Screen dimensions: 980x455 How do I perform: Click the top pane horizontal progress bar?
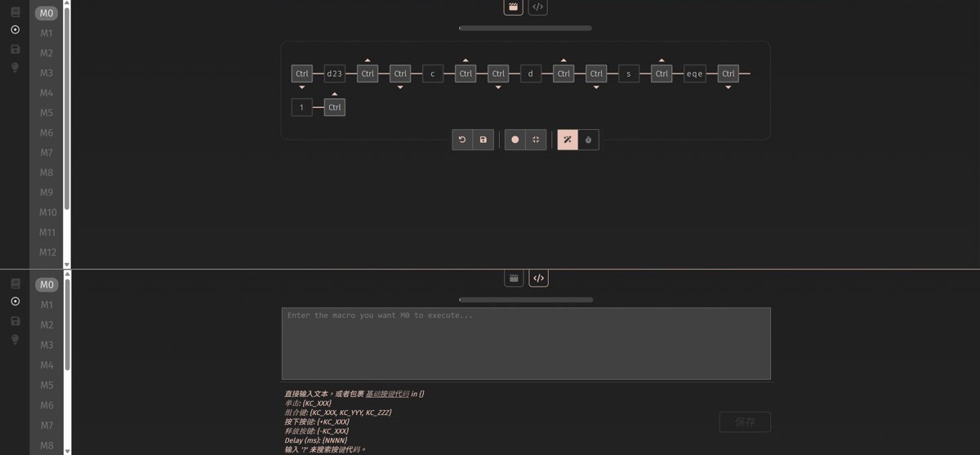pyautogui.click(x=526, y=28)
